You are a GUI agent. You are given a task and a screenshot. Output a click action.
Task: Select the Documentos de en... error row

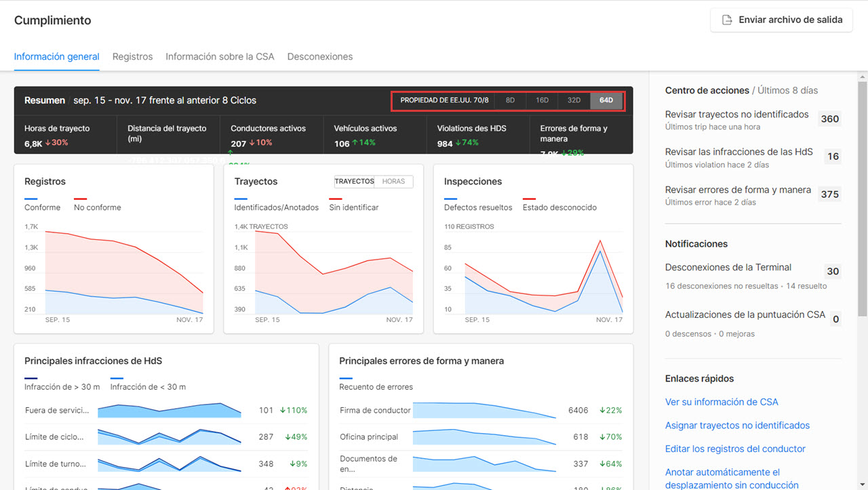(481, 464)
